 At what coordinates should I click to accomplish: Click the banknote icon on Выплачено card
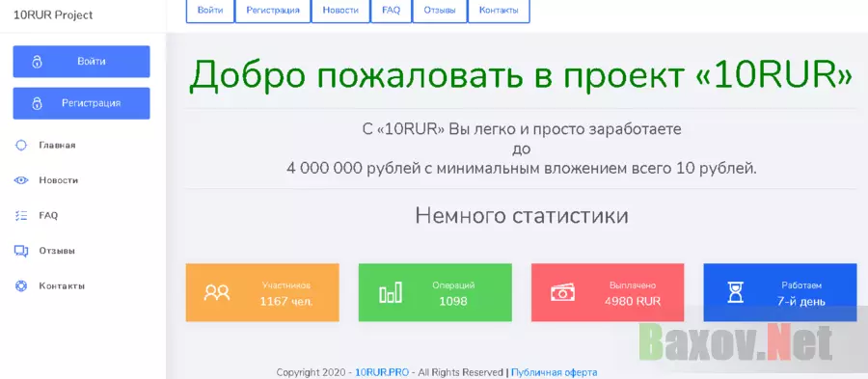[562, 292]
